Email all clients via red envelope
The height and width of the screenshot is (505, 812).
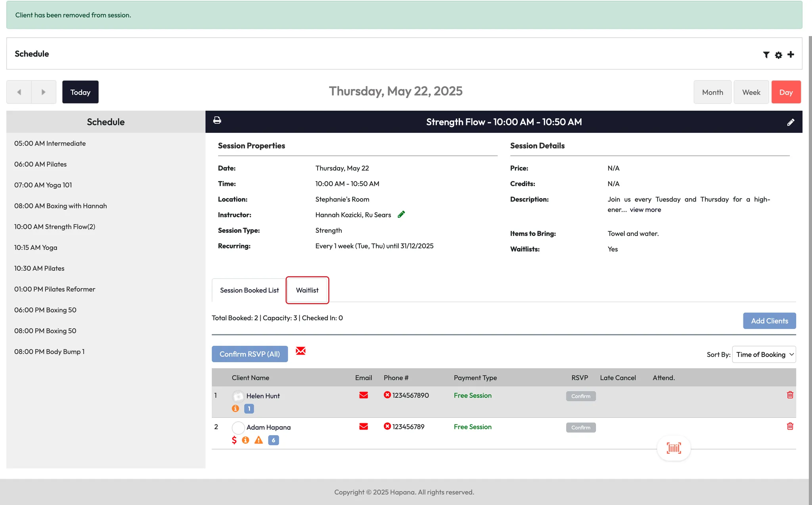pyautogui.click(x=301, y=351)
